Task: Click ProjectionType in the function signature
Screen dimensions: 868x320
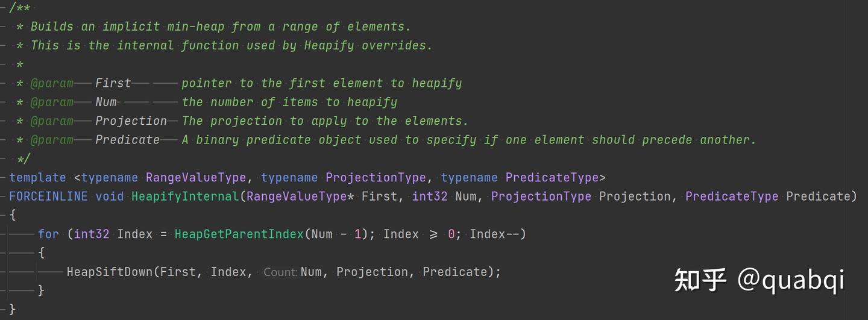Action: click(541, 196)
